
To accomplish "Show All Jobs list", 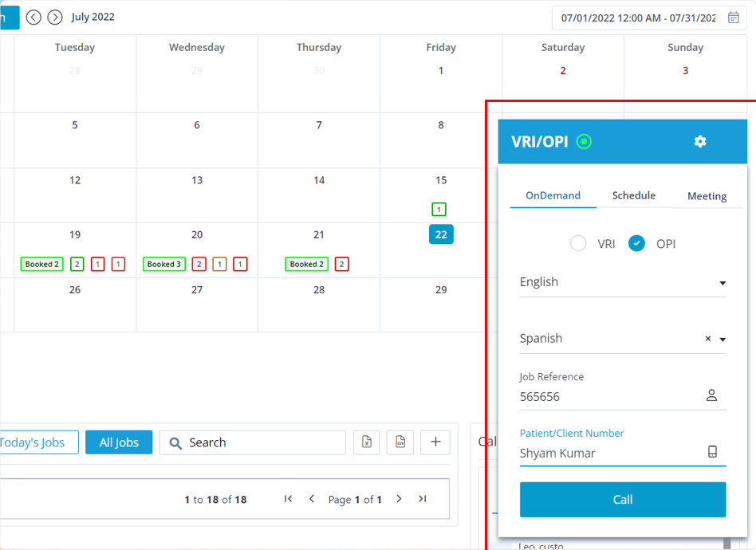I will tap(119, 442).
